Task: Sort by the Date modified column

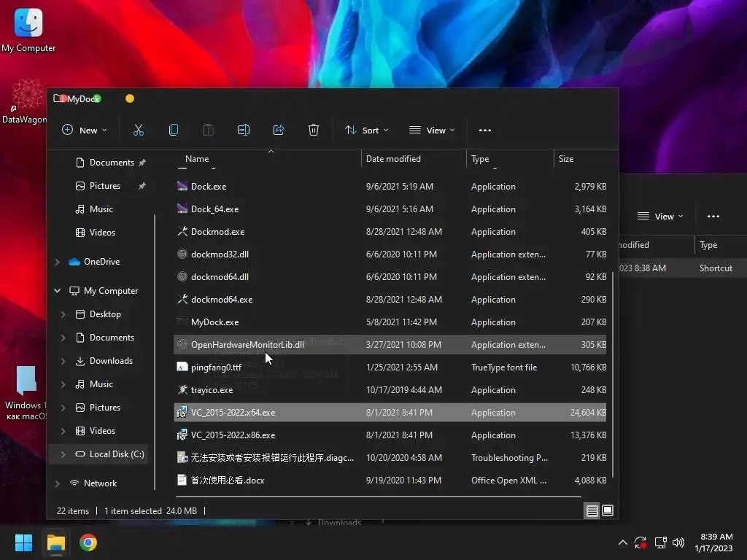Action: 393,158
